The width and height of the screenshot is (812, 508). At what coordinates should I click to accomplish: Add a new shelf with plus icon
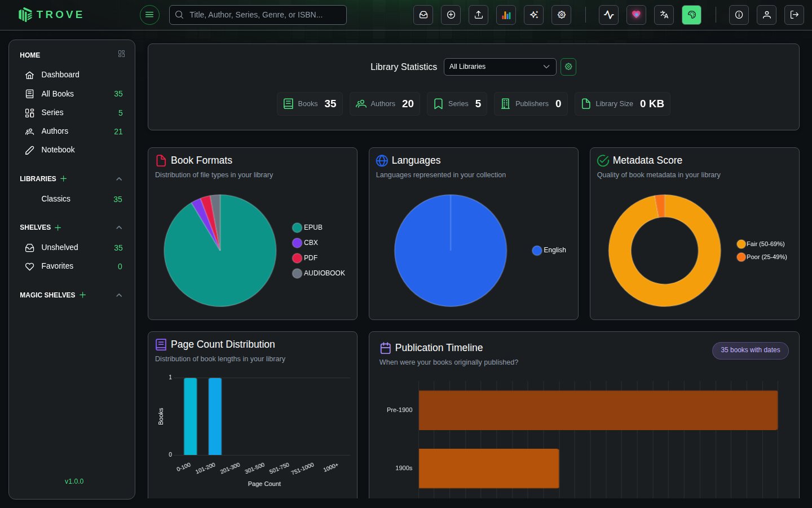click(58, 227)
